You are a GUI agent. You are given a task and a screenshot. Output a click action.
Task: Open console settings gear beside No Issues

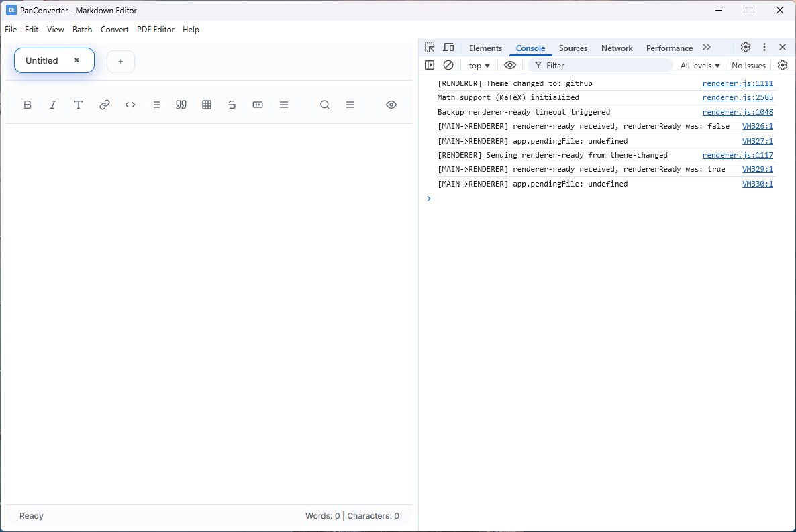click(783, 65)
